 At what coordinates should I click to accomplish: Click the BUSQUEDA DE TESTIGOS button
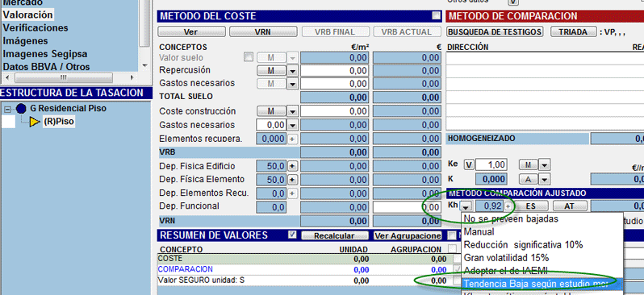[x=495, y=31]
